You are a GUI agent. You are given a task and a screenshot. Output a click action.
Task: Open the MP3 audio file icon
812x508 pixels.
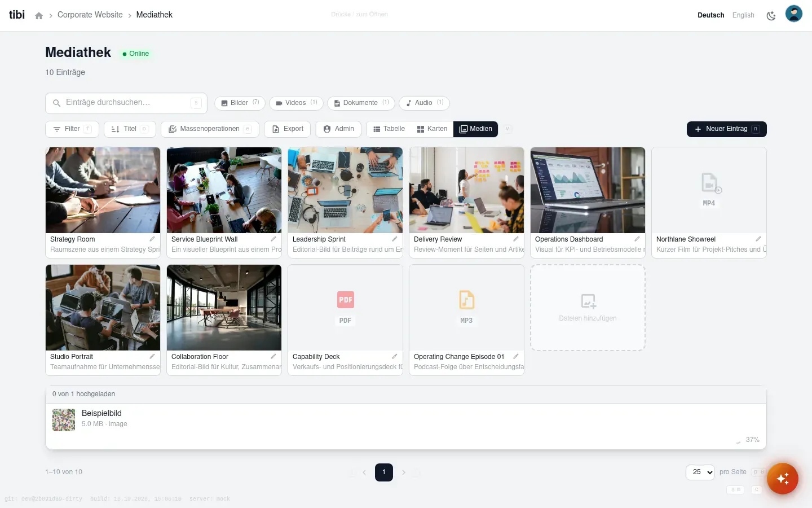click(x=467, y=300)
